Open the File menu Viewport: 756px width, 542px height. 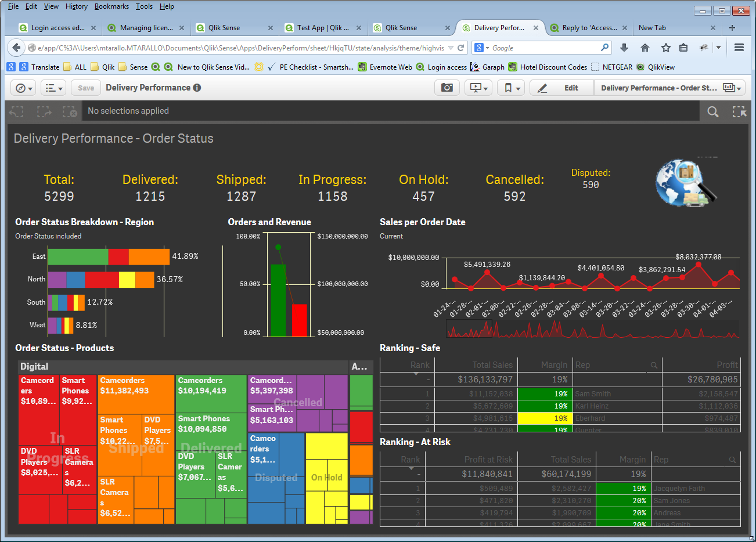click(x=13, y=6)
